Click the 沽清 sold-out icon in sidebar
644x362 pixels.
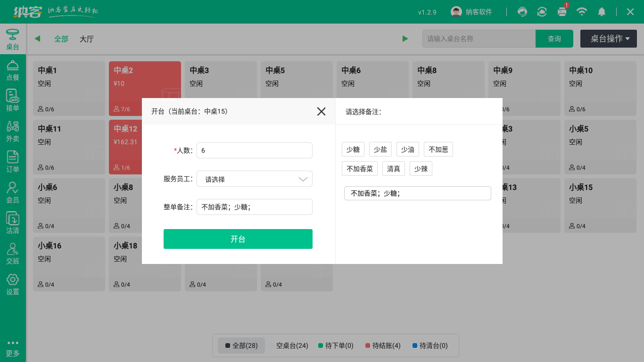pyautogui.click(x=13, y=222)
